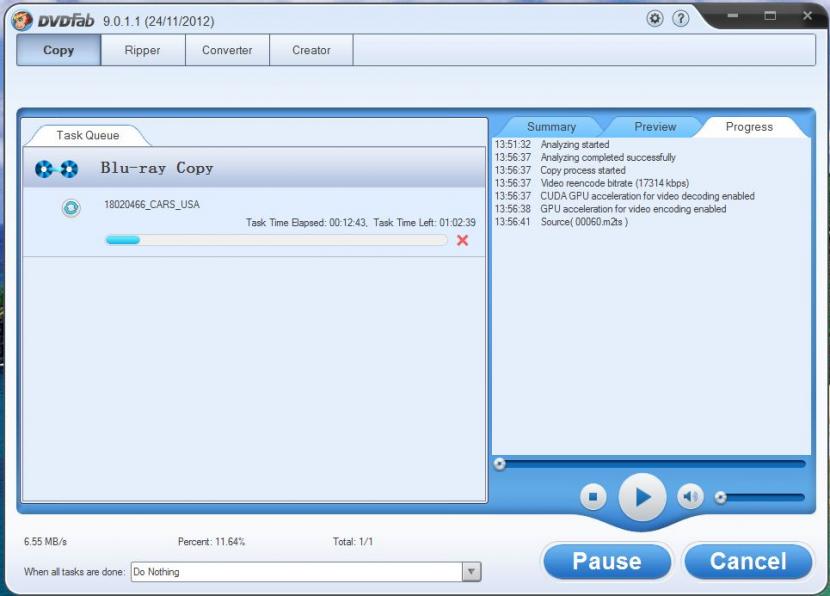Mute the preview volume speaker
The width and height of the screenshot is (830, 596).
pos(690,496)
